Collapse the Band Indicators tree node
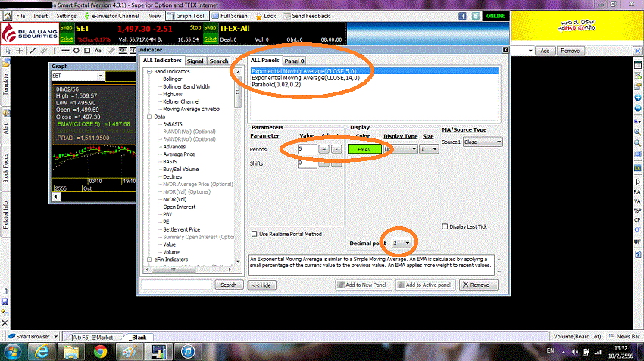Viewport: 644px width, 361px height. 149,71
